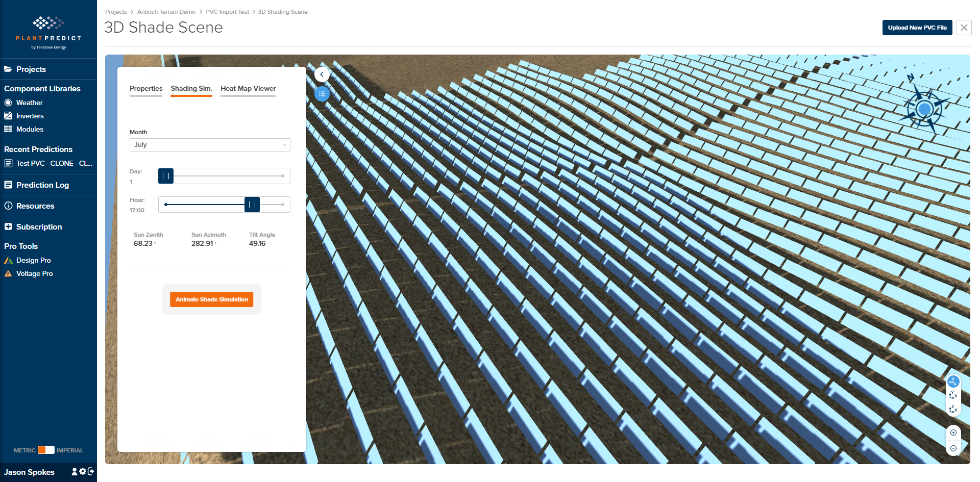Click the Hour value 17:00
Screen dimensions: 980x482
pyautogui.click(x=137, y=210)
